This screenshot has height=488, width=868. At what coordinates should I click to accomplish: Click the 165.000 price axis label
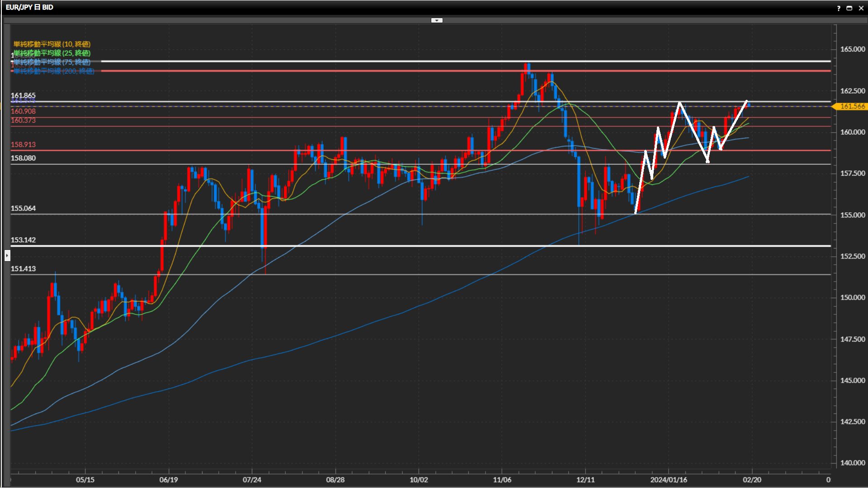(x=852, y=49)
